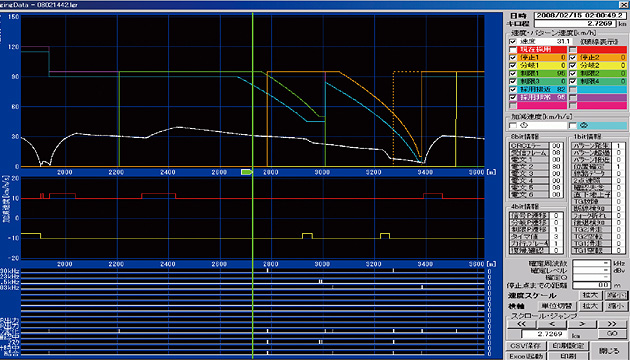This screenshot has height=360, width=630.
Task: Toggle the 速度 speed checkbox
Action: point(513,41)
